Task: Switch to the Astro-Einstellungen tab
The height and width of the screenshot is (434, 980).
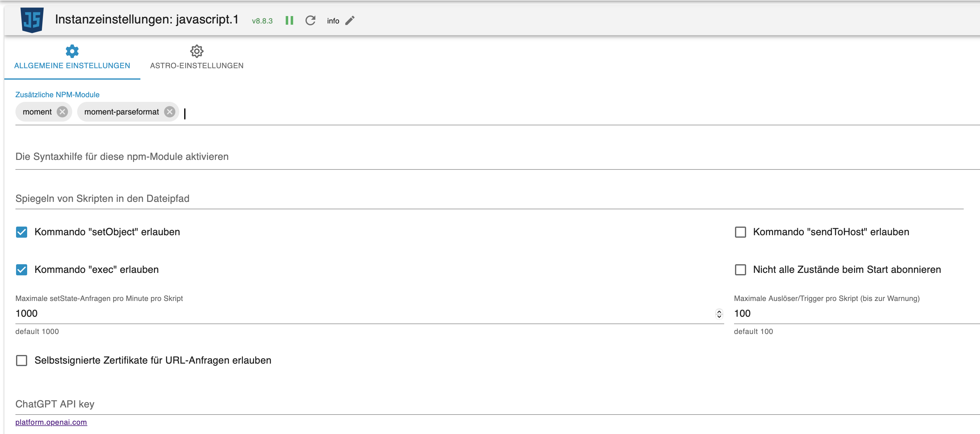Action: 197,65
